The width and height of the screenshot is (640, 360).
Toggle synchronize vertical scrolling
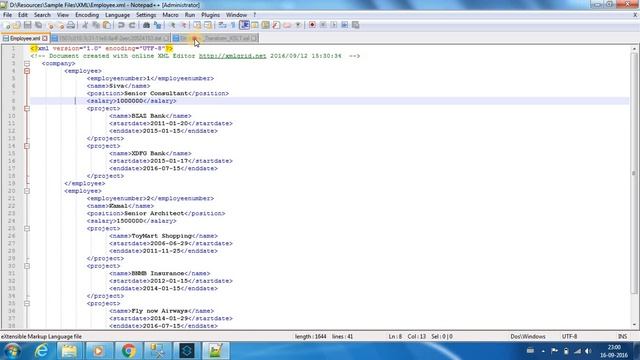[198, 25]
